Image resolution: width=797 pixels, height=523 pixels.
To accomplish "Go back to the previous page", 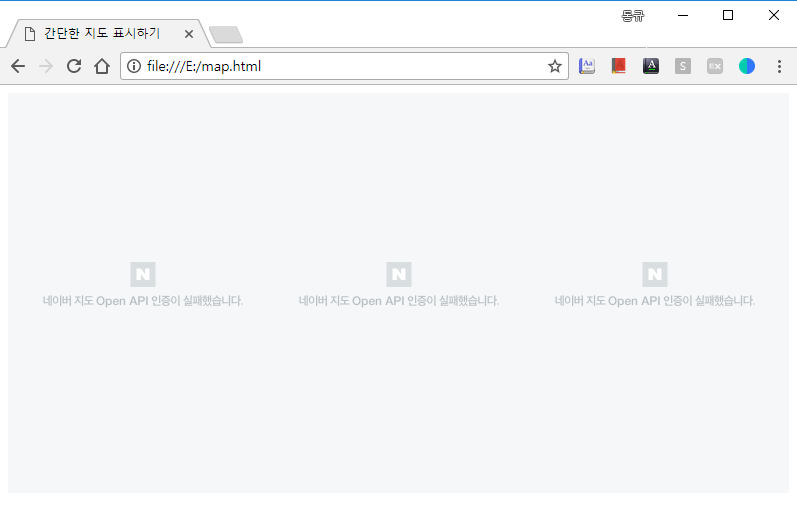I will tap(18, 66).
